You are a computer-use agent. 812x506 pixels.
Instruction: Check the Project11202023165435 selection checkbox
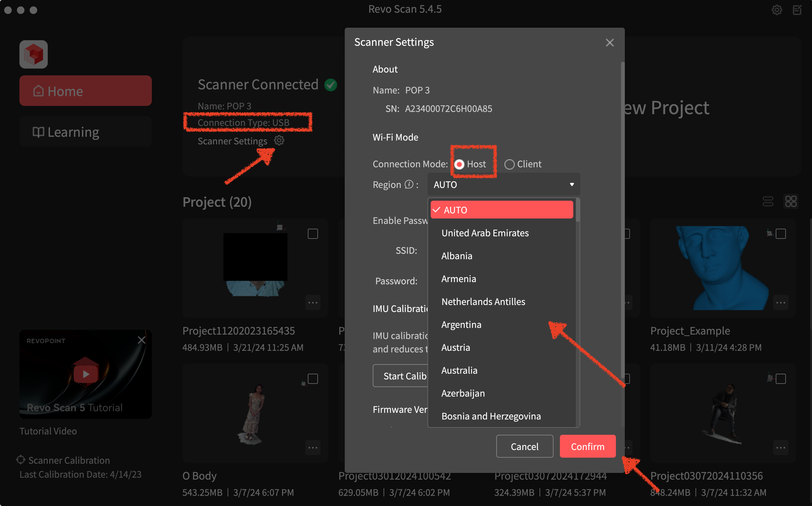pyautogui.click(x=313, y=233)
